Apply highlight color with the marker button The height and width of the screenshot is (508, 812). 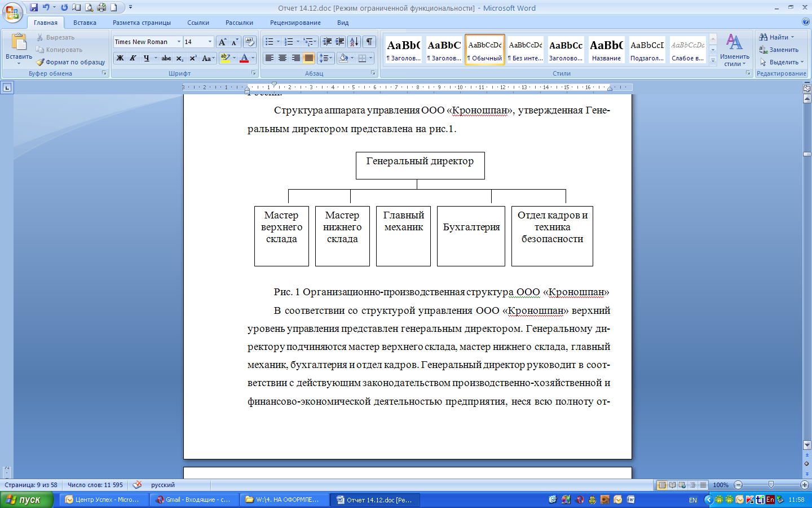coord(225,58)
